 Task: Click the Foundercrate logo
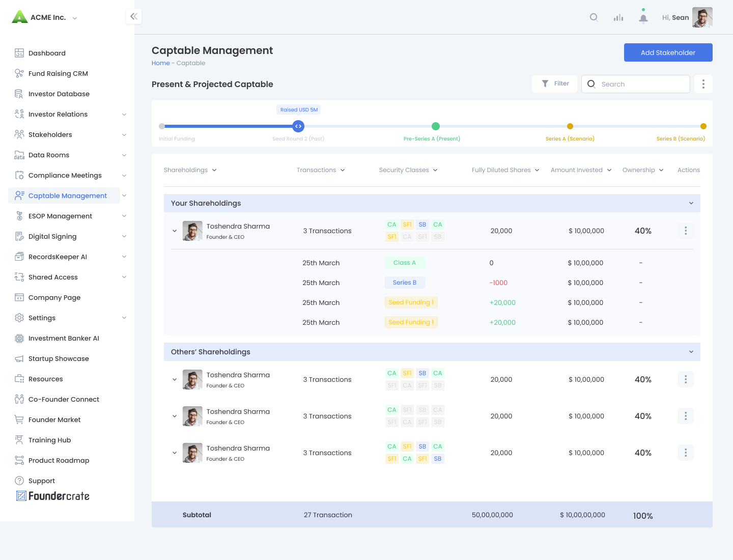[53, 496]
